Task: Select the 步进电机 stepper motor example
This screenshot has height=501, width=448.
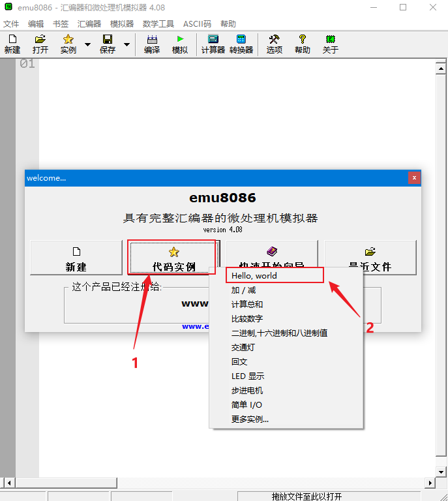Action: [286, 391]
